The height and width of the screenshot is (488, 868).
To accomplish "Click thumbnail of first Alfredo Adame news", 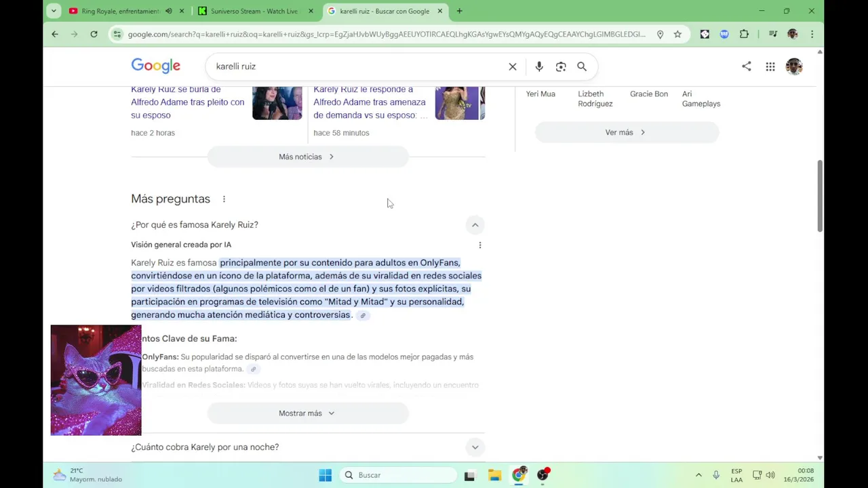I will click(x=277, y=103).
